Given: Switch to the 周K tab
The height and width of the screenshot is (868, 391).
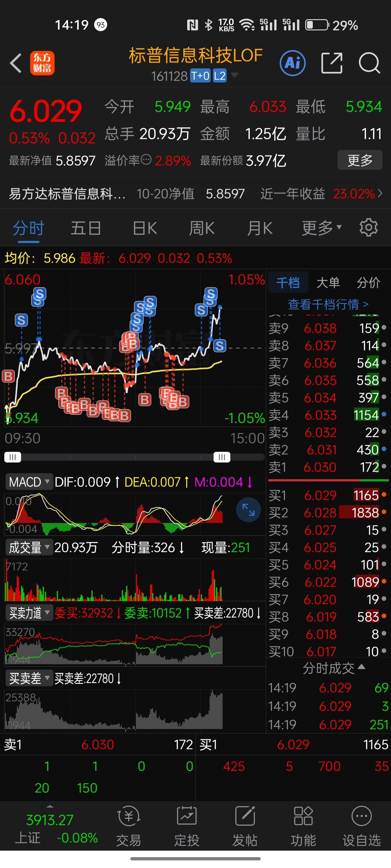Looking at the screenshot, I should [x=202, y=228].
